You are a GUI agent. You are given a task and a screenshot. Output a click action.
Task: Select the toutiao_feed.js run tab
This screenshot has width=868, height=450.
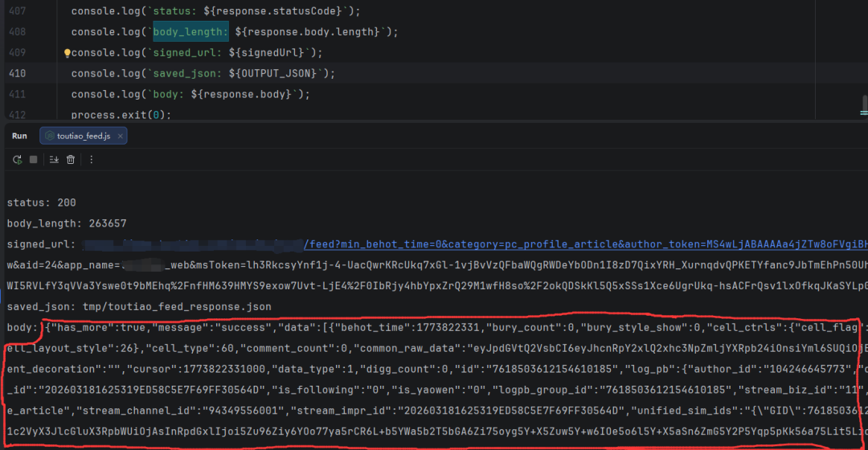(84, 136)
